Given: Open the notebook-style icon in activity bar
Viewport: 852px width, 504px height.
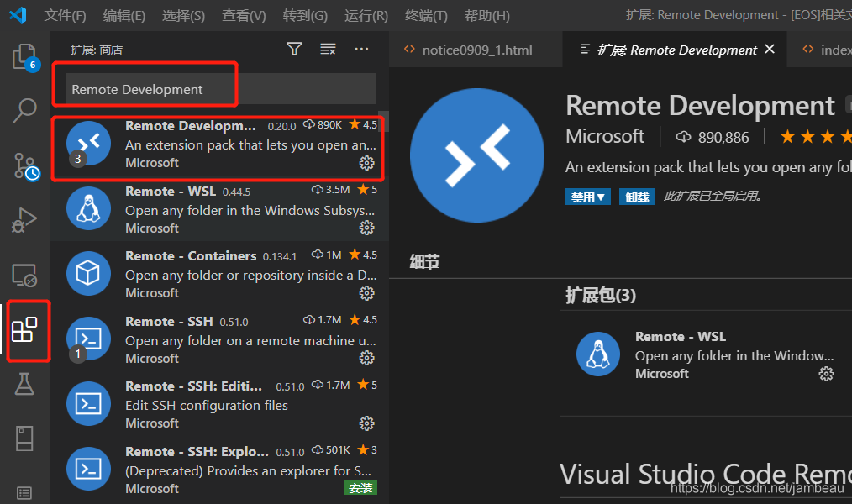Looking at the screenshot, I should coord(24,438).
